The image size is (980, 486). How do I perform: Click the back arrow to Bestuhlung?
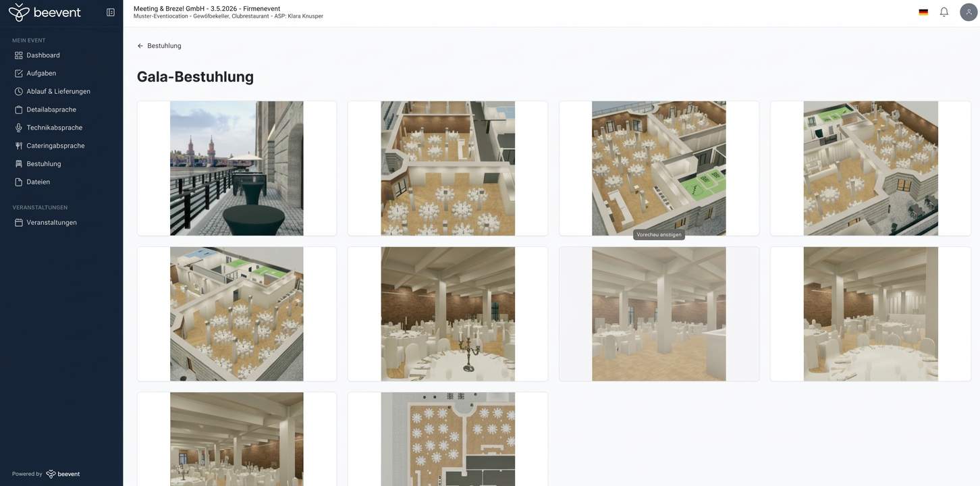pos(140,45)
